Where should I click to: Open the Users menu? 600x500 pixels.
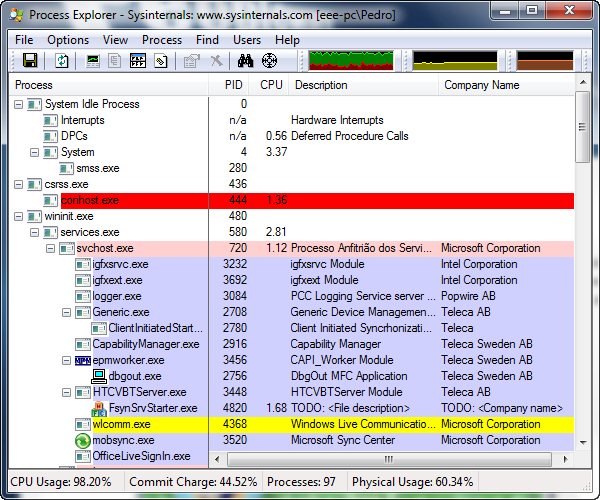[x=247, y=40]
